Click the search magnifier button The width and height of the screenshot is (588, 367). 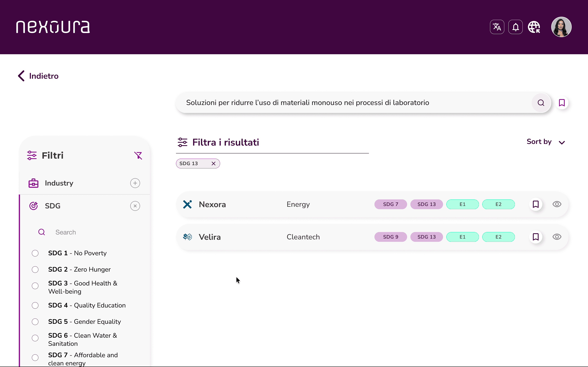[x=541, y=103]
